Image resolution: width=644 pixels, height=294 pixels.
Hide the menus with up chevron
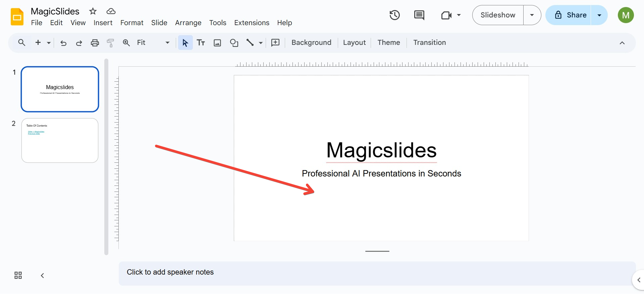tap(622, 43)
